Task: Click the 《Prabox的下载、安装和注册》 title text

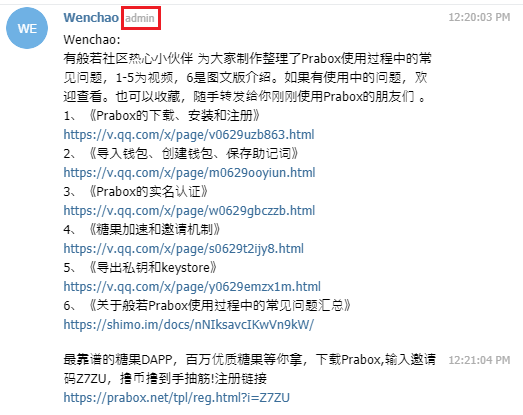Action: tap(174, 116)
